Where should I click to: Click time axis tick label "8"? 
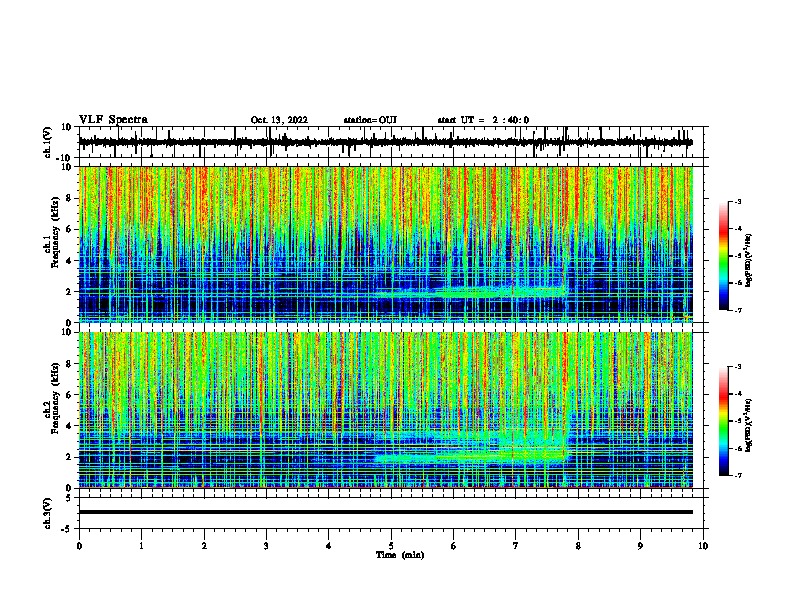(x=578, y=546)
